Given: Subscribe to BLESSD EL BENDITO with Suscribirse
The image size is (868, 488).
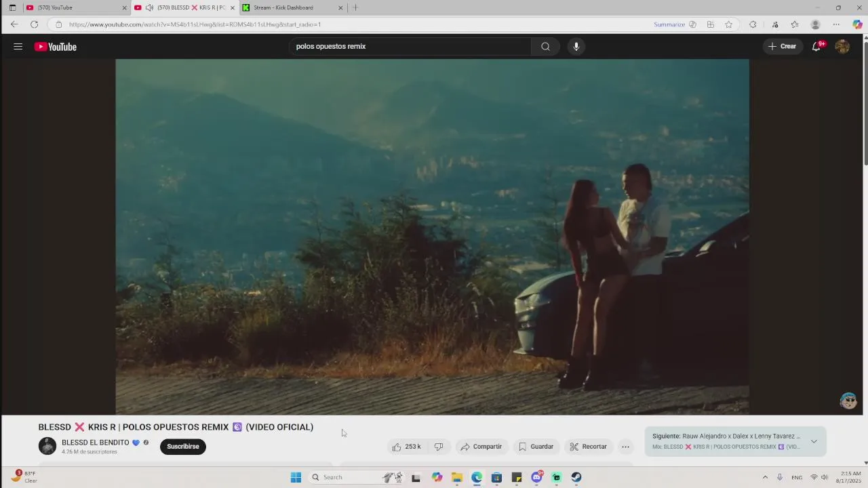Looking at the screenshot, I should click(183, 447).
